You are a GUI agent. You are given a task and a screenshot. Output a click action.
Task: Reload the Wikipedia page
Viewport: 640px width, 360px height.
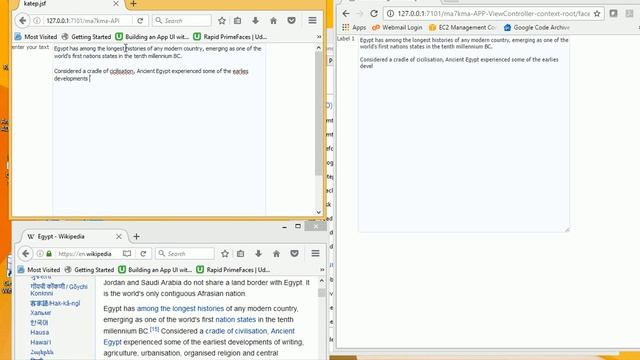[x=143, y=253]
